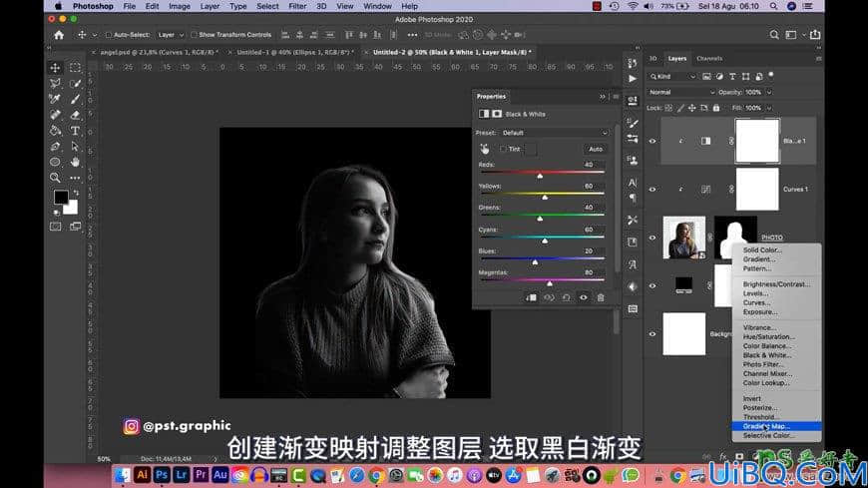868x488 pixels.
Task: Swap foreground and background colors
Action: click(x=76, y=193)
